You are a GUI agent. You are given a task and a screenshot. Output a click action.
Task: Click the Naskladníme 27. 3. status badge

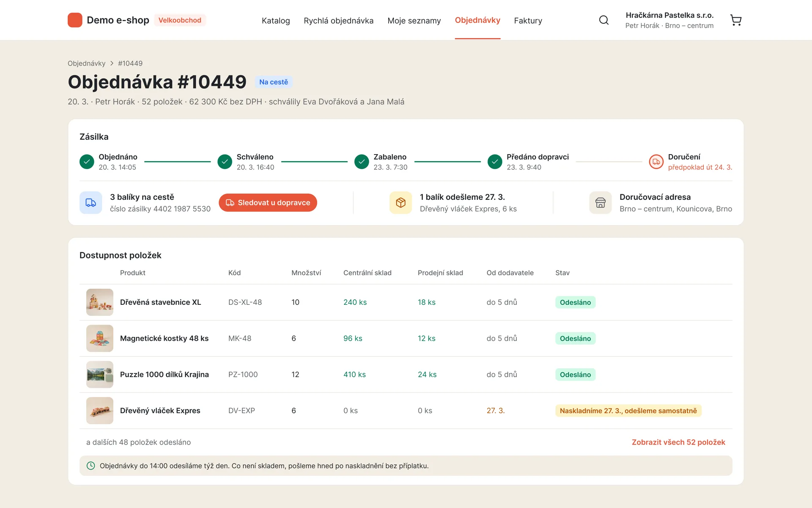coord(628,411)
